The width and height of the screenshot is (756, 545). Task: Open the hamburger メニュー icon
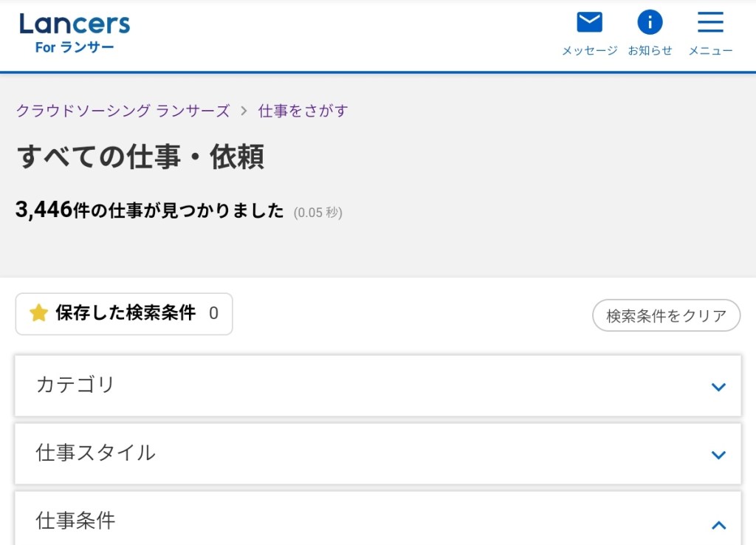[x=710, y=22]
